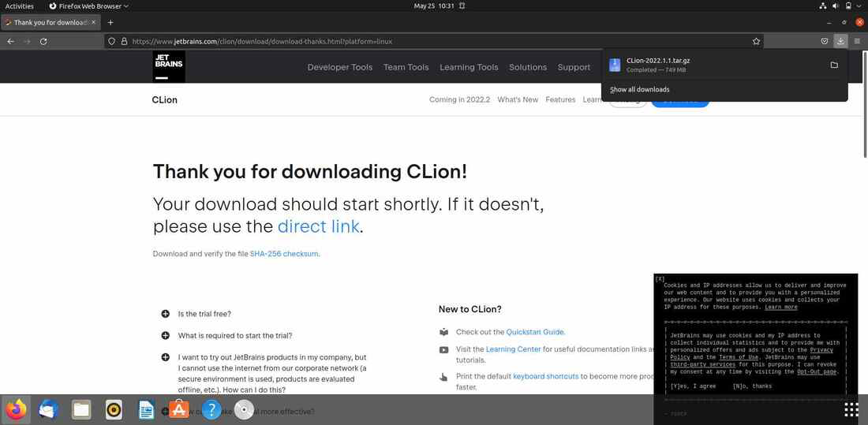Visit the Learning Center link

513,349
